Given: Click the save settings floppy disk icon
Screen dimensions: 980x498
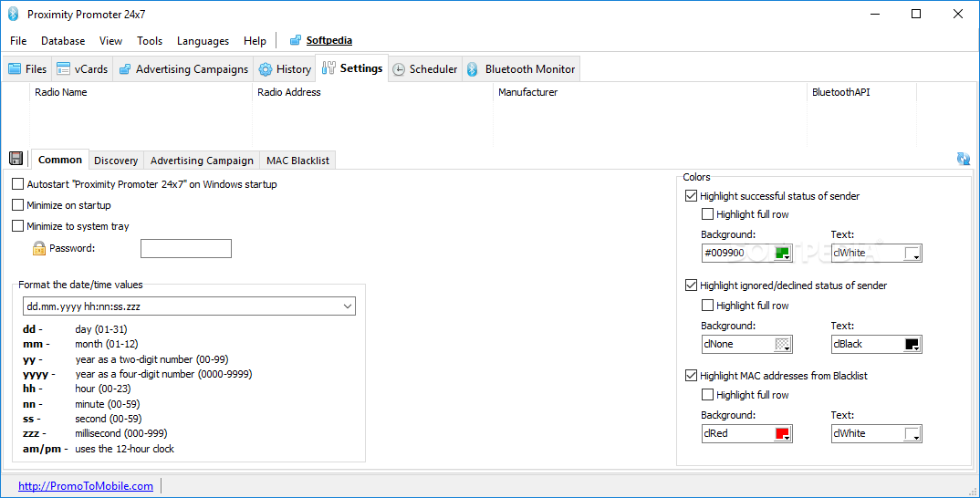Looking at the screenshot, I should pyautogui.click(x=16, y=159).
